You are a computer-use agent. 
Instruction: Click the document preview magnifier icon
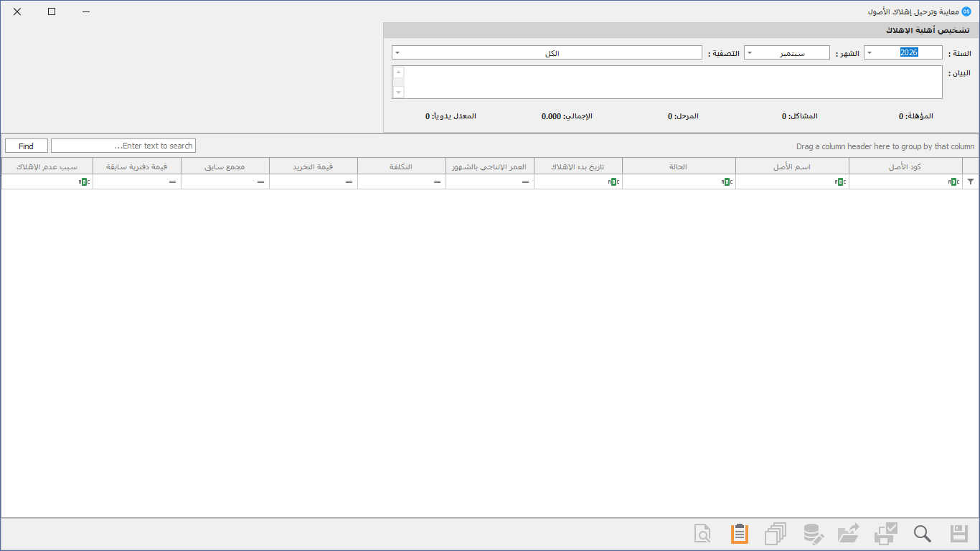[x=703, y=534]
